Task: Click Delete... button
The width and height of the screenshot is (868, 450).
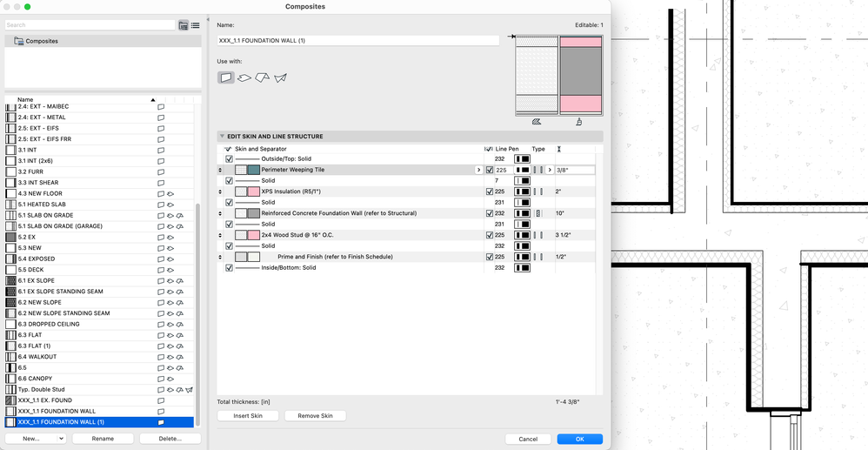Action: pos(170,439)
